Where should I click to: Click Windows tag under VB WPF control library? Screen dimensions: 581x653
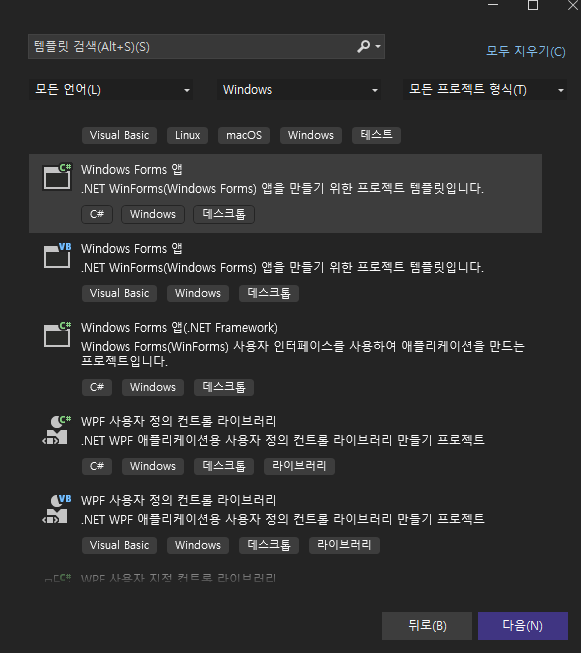pos(198,545)
